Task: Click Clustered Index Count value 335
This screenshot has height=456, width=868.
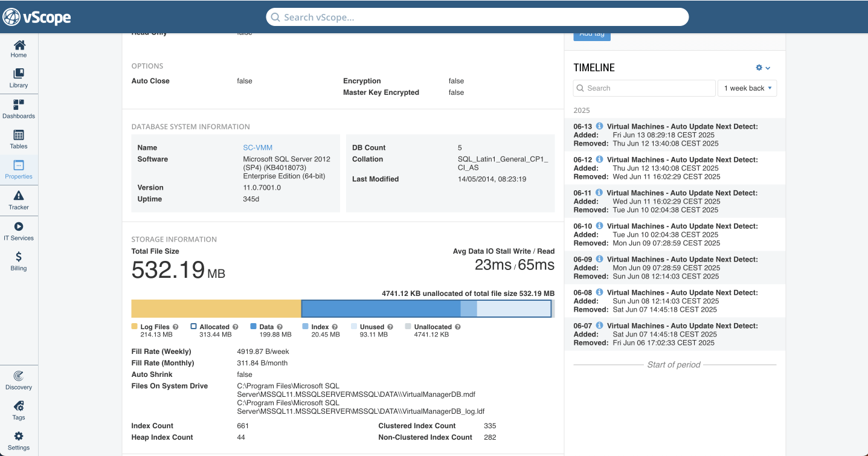Action: (490, 426)
